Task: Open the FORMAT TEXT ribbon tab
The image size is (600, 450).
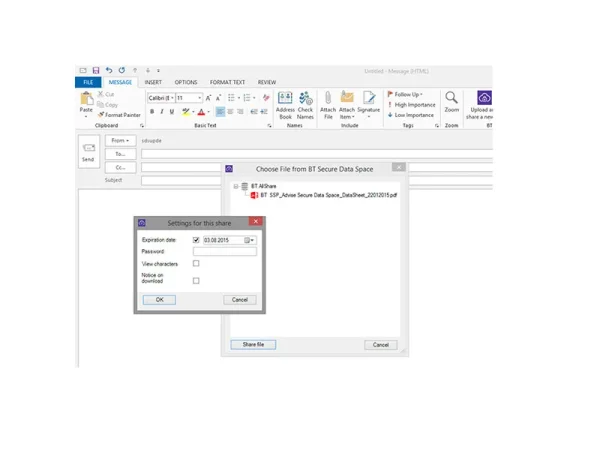Action: coord(225,82)
